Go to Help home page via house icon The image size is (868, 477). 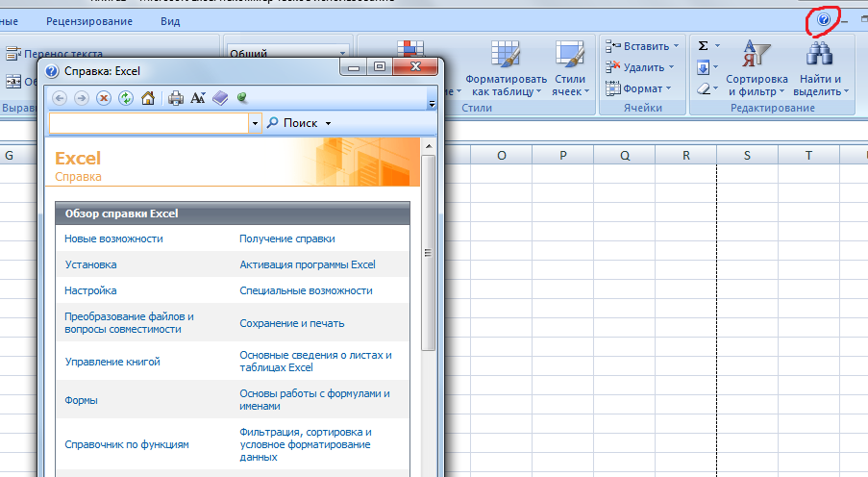(x=148, y=99)
